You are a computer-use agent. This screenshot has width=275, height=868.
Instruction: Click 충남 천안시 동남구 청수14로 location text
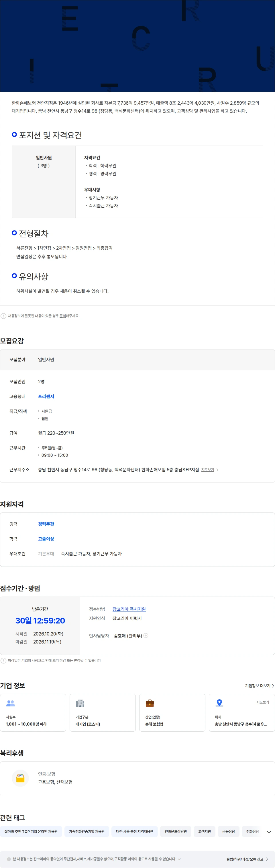coord(241,724)
